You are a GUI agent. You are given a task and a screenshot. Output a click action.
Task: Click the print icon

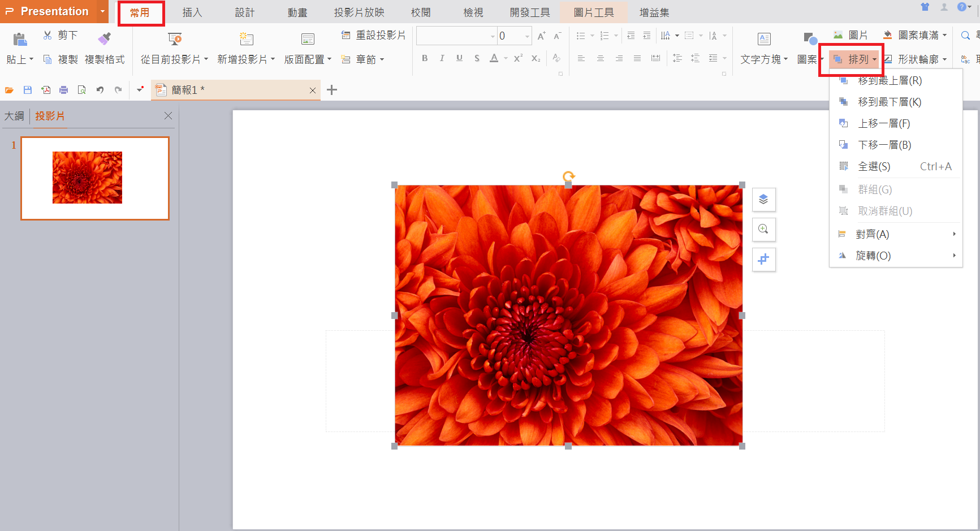pos(63,90)
